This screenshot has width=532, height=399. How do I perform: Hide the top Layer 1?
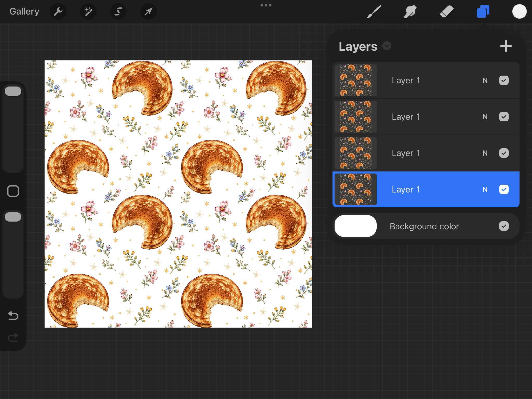tap(504, 80)
